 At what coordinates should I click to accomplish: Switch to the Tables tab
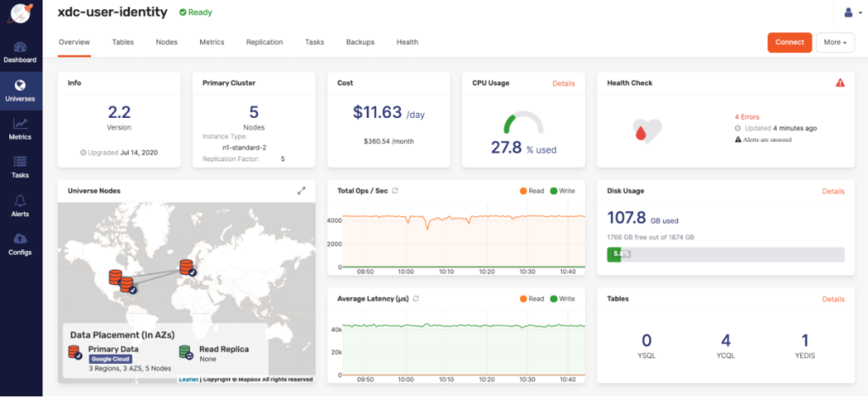coord(123,42)
